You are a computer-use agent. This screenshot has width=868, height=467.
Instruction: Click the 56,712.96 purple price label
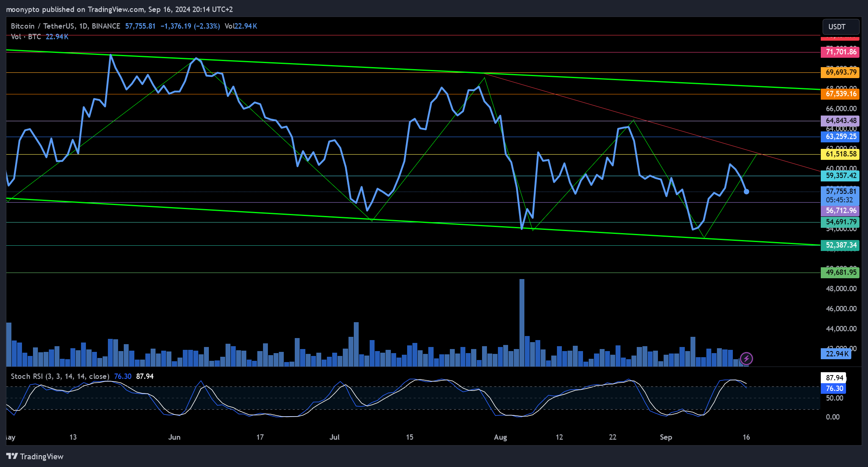click(x=840, y=211)
